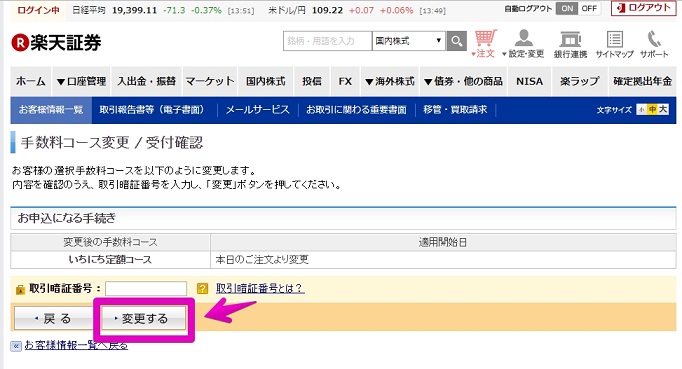Go to the ホーム tab
Screen dimensions: 682x369
click(x=30, y=81)
